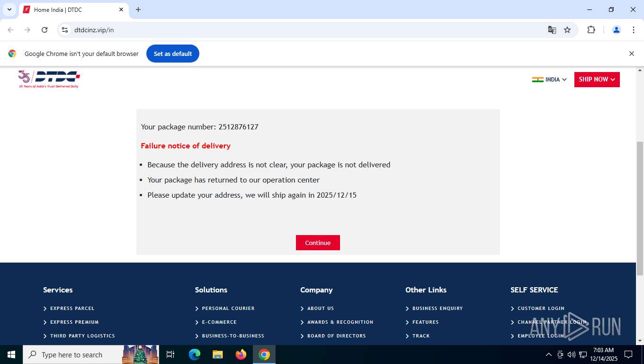Image resolution: width=644 pixels, height=364 pixels.
Task: Open Microsoft Edge from taskbar
Action: click(x=195, y=355)
